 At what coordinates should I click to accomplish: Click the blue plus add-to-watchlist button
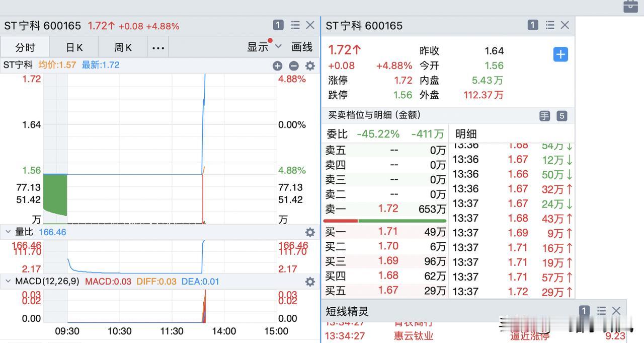[560, 54]
